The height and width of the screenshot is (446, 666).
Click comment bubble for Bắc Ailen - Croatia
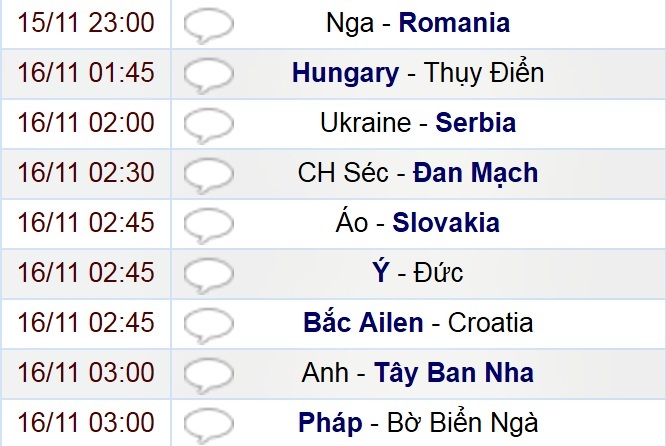[x=210, y=325]
